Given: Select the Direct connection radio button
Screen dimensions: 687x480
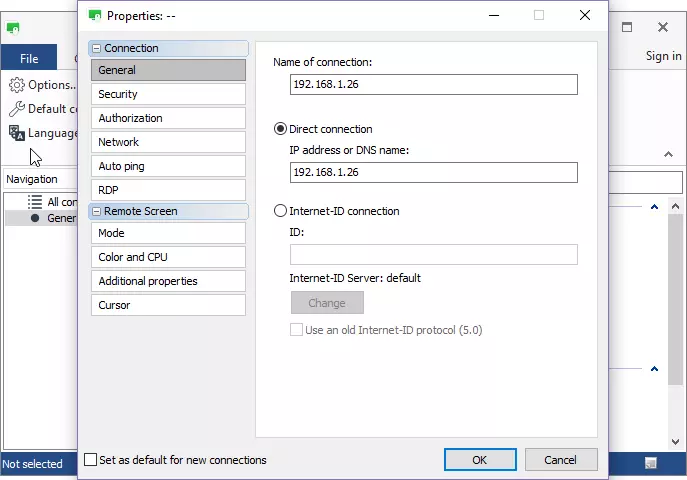Looking at the screenshot, I should click(280, 129).
